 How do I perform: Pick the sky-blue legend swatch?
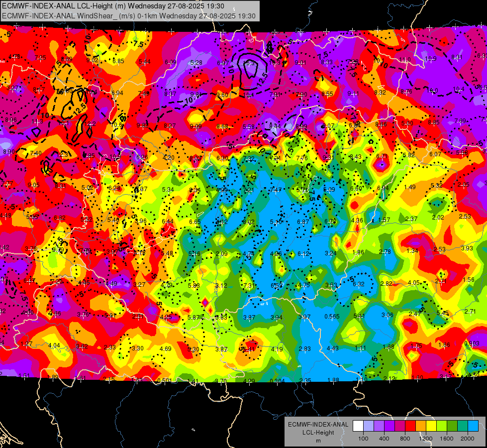coord(473,426)
